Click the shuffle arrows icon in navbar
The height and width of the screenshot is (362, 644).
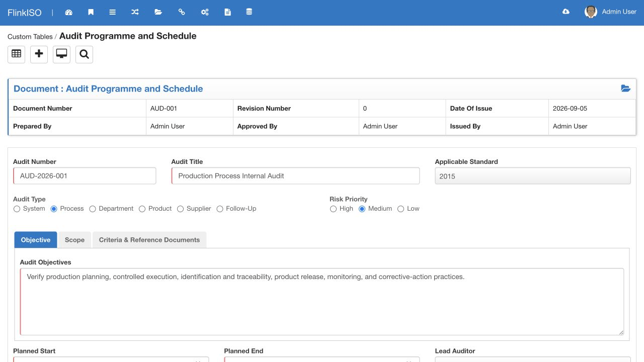click(135, 12)
